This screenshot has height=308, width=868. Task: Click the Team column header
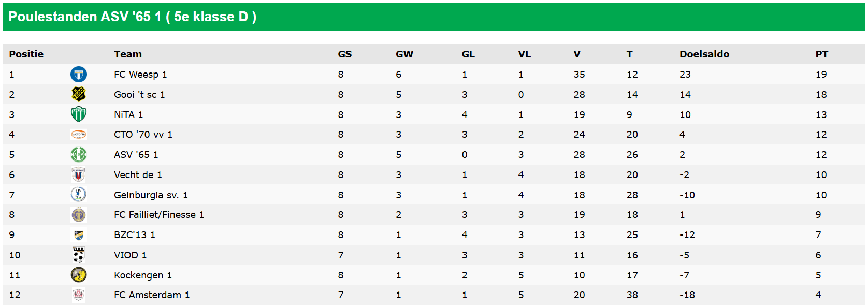128,54
